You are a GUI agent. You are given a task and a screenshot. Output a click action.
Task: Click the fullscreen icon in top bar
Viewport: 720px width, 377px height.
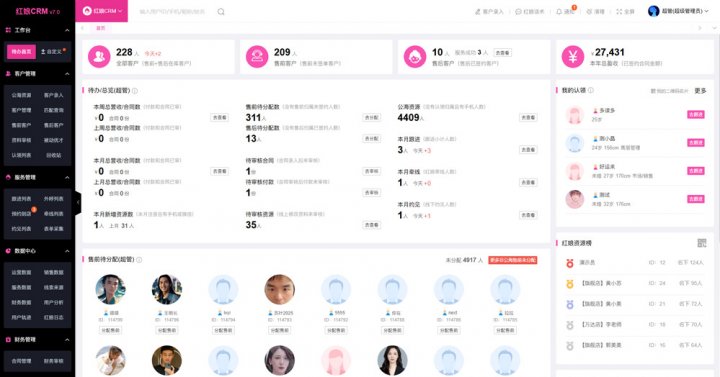[x=619, y=11]
